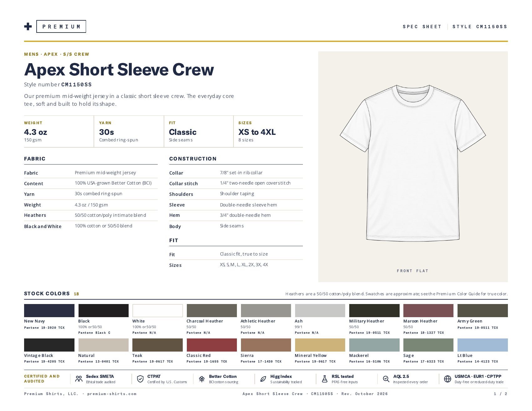Select the Mackerel color swatch
Image resolution: width=532 pixels, height=411 pixels.
374,345
